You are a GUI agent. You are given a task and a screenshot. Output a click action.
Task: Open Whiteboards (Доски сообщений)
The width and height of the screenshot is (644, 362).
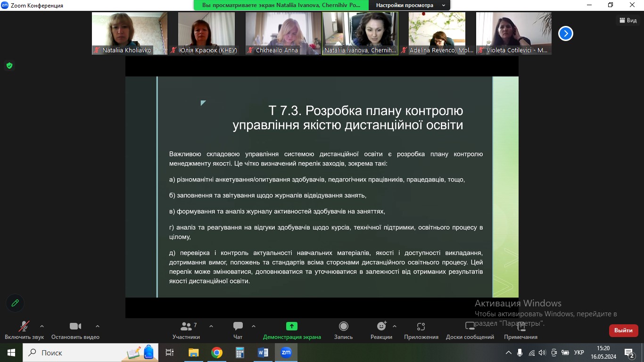470,330
